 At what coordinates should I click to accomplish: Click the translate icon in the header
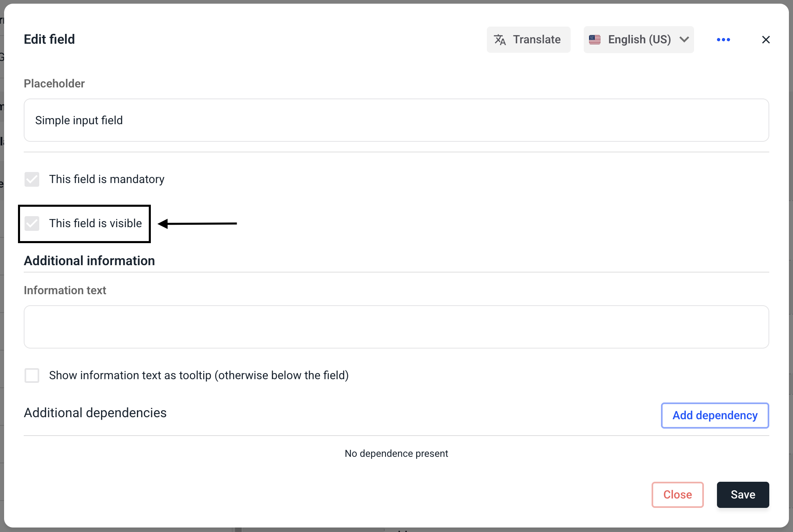(500, 40)
